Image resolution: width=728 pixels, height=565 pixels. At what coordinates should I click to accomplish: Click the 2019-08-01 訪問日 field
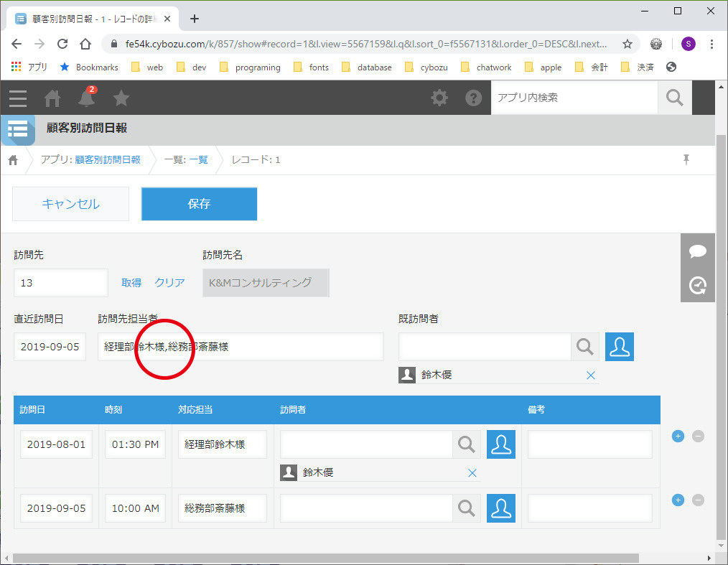click(x=56, y=444)
